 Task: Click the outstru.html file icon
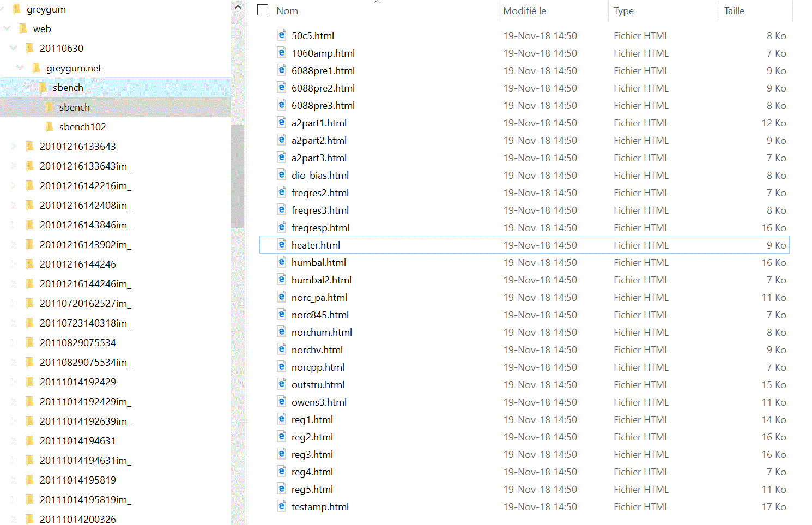[281, 384]
